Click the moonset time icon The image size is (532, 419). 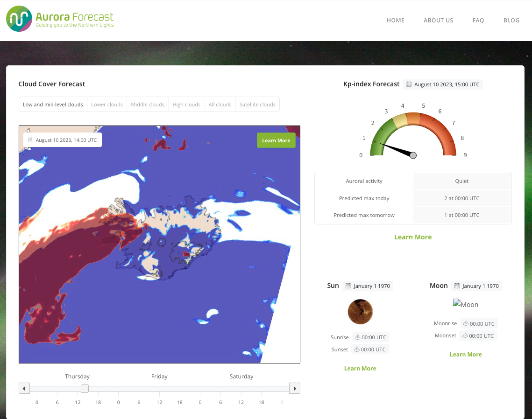pyautogui.click(x=465, y=336)
